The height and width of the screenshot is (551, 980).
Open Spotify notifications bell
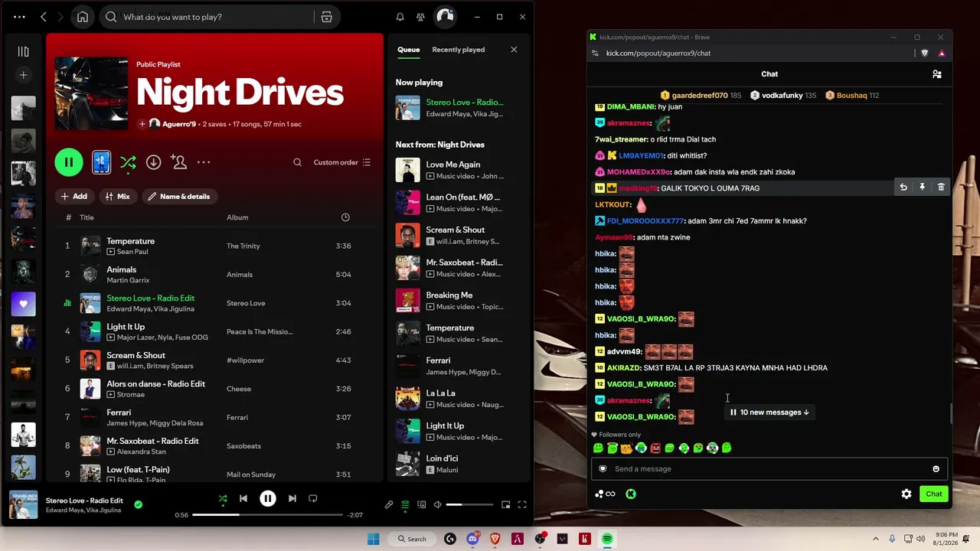(x=400, y=17)
